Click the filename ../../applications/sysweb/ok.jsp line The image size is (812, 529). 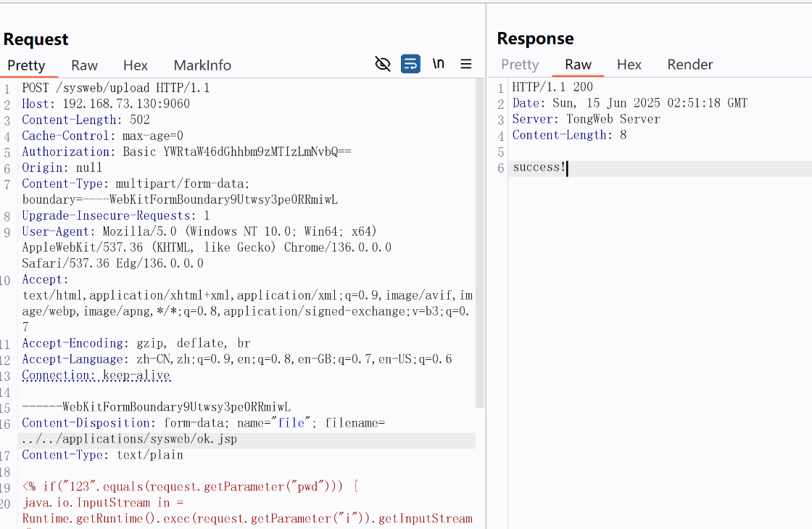[x=130, y=439]
